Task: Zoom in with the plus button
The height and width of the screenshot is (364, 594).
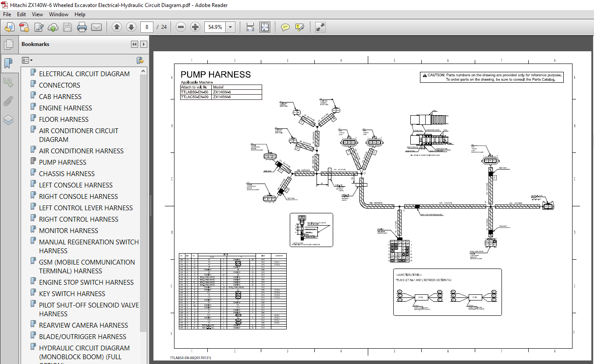Action: (195, 27)
